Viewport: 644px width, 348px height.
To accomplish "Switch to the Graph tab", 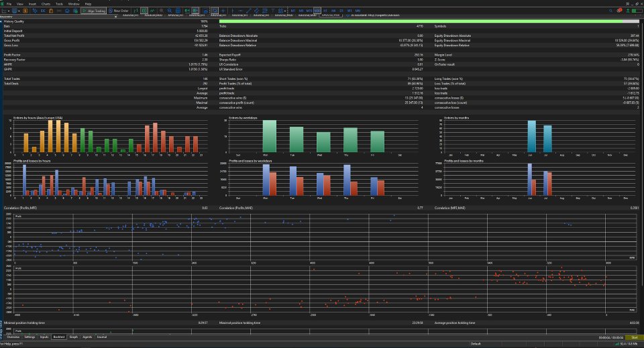I will tap(74, 337).
